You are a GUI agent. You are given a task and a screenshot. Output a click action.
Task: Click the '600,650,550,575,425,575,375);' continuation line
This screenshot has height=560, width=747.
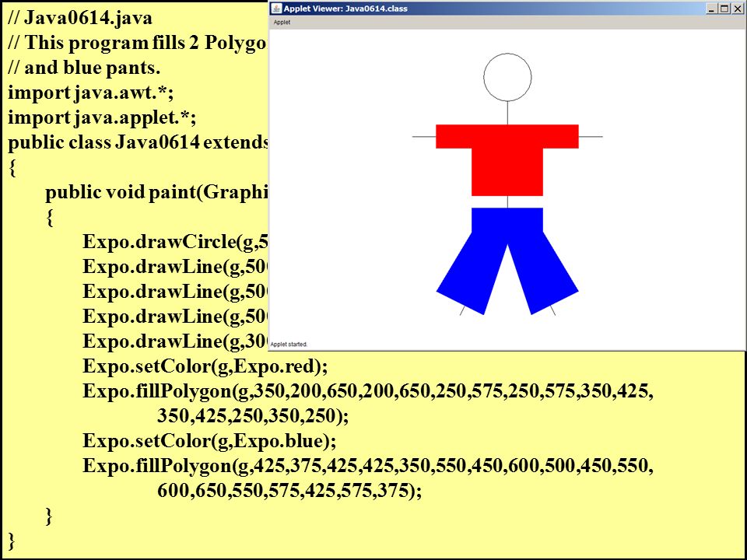pyautogui.click(x=289, y=490)
